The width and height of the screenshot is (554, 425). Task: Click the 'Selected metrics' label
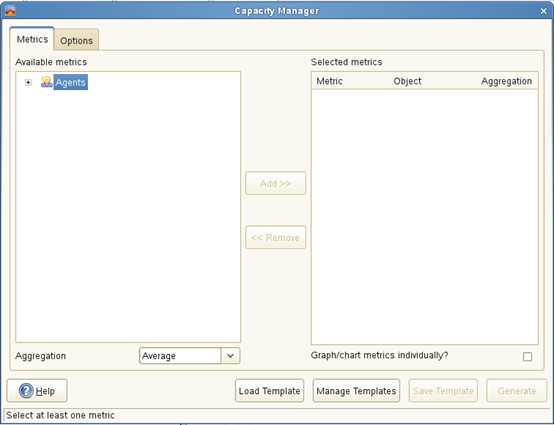pyautogui.click(x=347, y=62)
